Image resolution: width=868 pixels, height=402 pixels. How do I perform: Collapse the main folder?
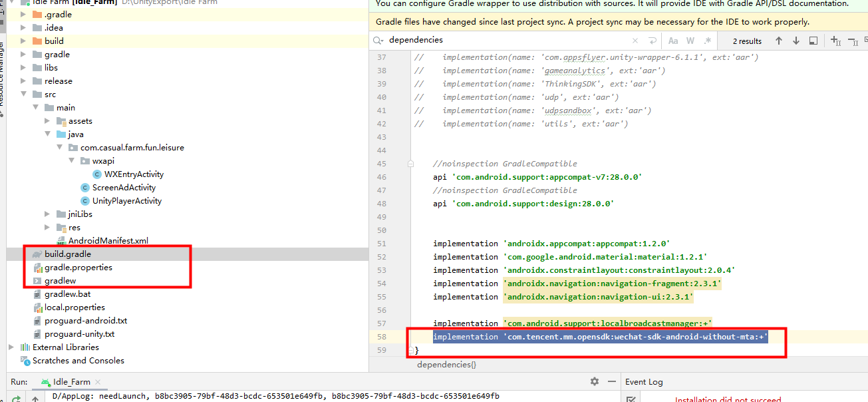click(x=35, y=108)
